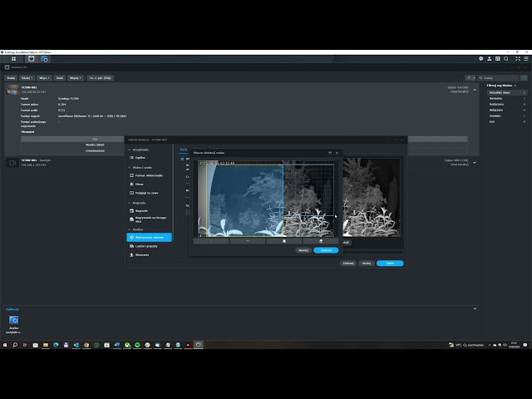532x399 pixels.
Task: Switch to the live view app icon
Action: click(x=44, y=59)
